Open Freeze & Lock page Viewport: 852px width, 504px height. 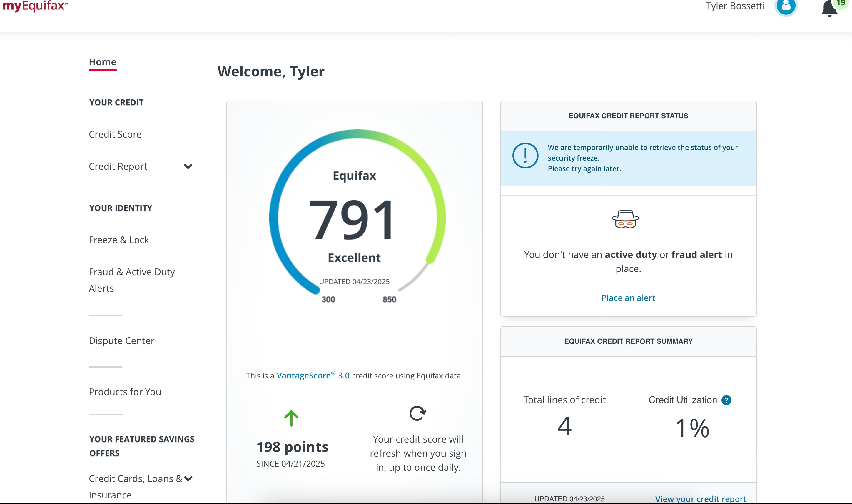click(x=119, y=240)
